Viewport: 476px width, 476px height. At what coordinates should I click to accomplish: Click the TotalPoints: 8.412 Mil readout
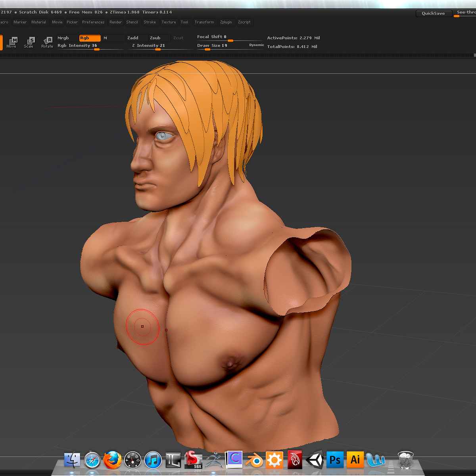coord(292,47)
